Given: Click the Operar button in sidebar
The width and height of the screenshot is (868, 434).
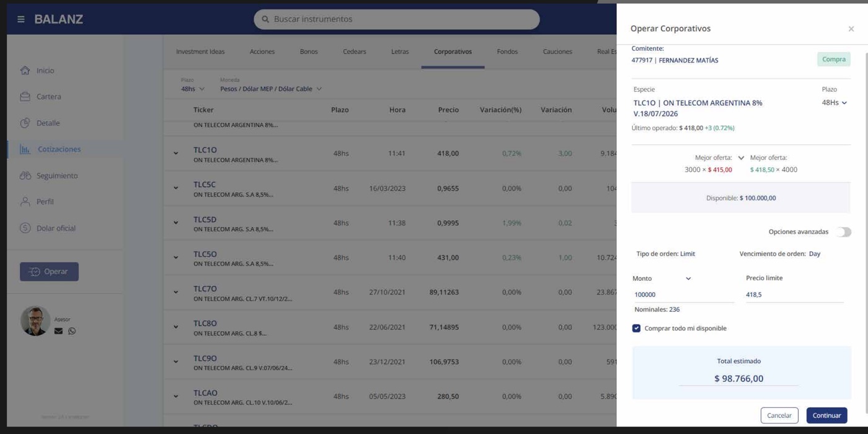Looking at the screenshot, I should pyautogui.click(x=49, y=272).
